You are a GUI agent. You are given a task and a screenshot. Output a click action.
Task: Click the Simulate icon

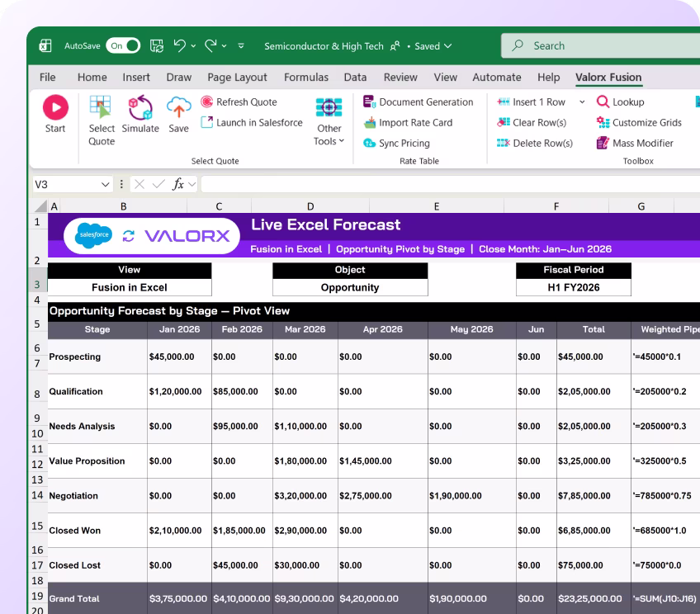(140, 107)
